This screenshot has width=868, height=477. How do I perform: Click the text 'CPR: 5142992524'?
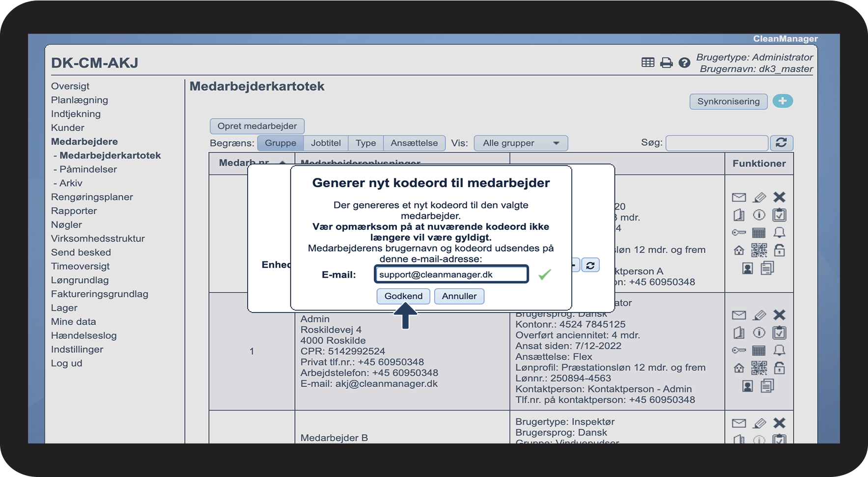click(343, 351)
